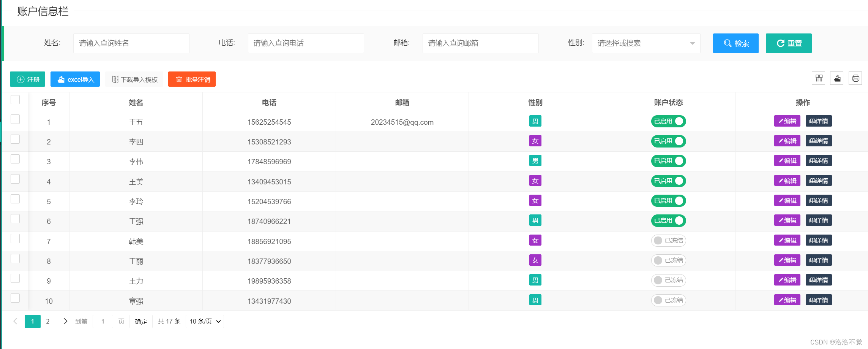The width and height of the screenshot is (868, 349).
Task: Click email 20234515@qq.com cell
Action: point(402,122)
